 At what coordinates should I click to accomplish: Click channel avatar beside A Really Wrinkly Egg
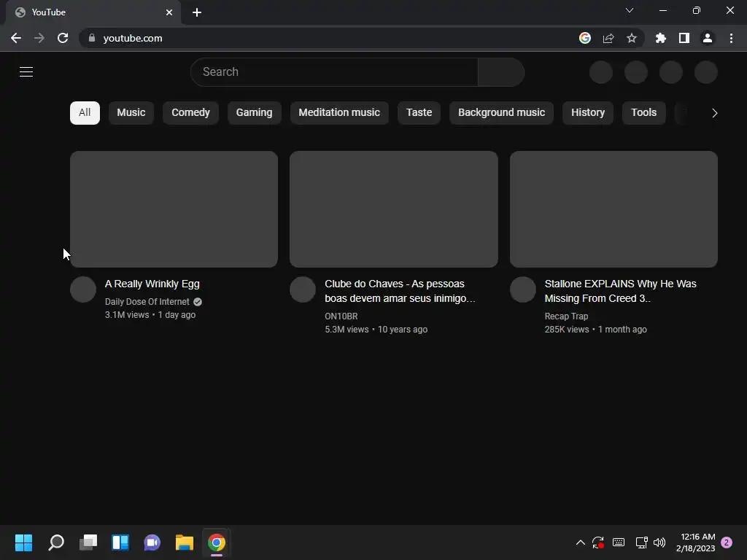click(x=83, y=289)
